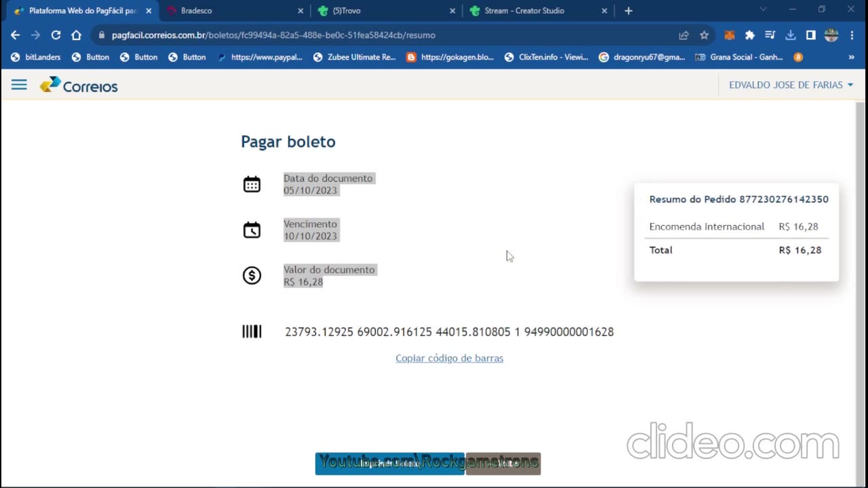Open the Correios hamburger menu
The height and width of the screenshot is (488, 868).
click(x=19, y=85)
